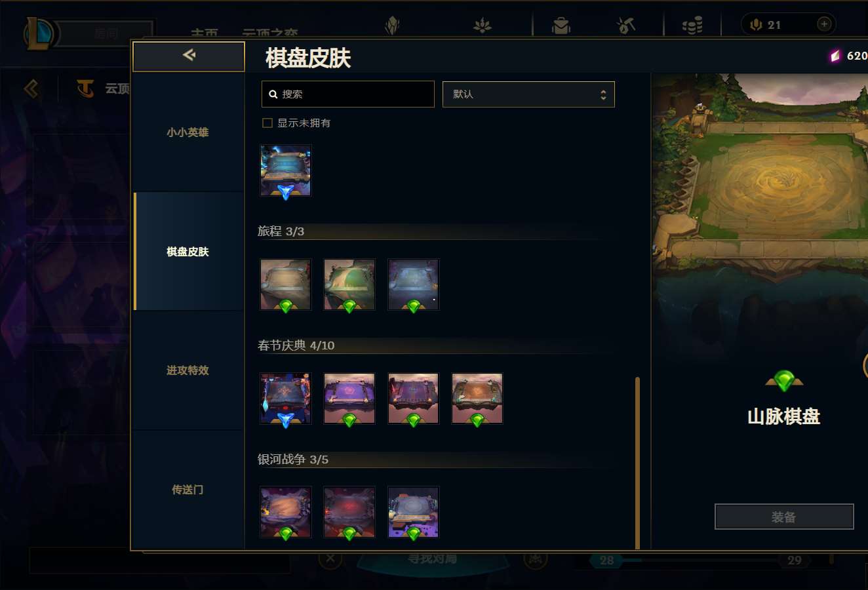Viewport: 868px width, 590px height.
Task: Open the League client logo icon
Action: point(39,34)
